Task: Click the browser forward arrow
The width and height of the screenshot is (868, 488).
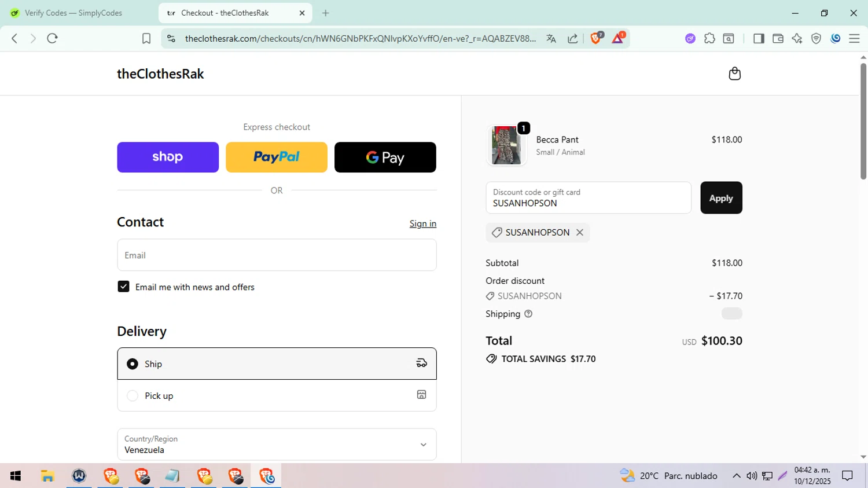Action: 33,38
